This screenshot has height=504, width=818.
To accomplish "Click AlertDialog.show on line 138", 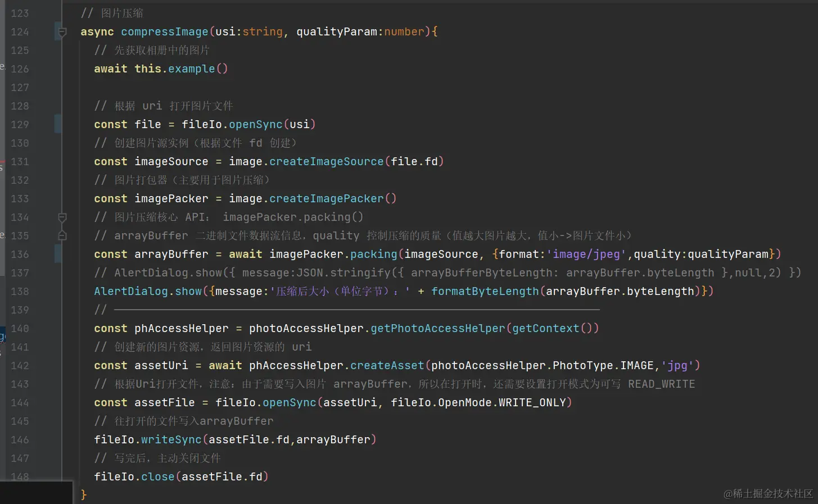I will tap(148, 292).
